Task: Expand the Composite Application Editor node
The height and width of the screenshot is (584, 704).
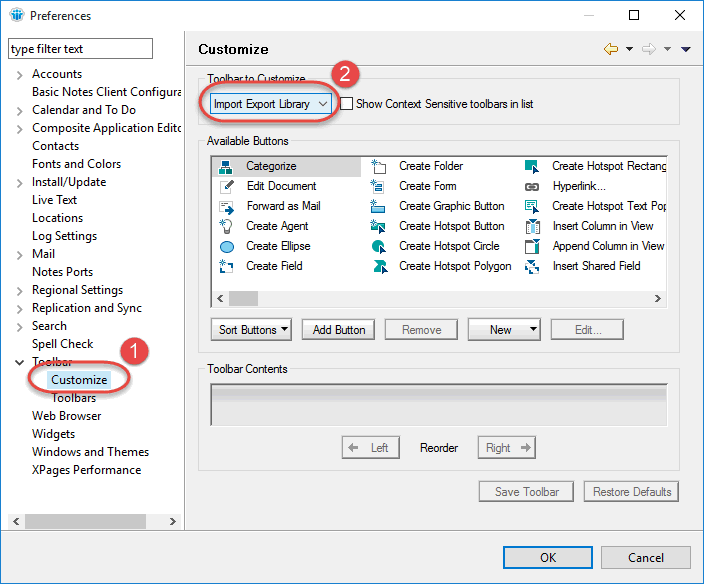Action: coord(19,129)
